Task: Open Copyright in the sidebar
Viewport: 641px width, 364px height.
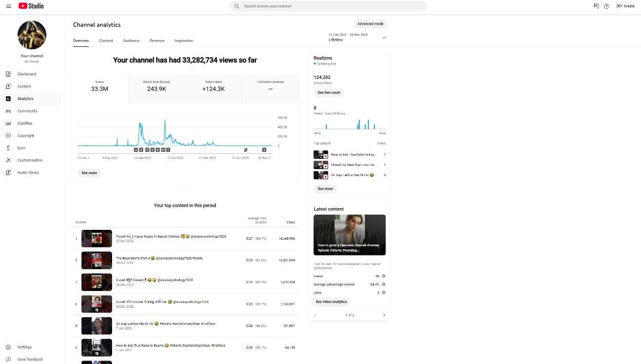Action: click(x=32, y=136)
